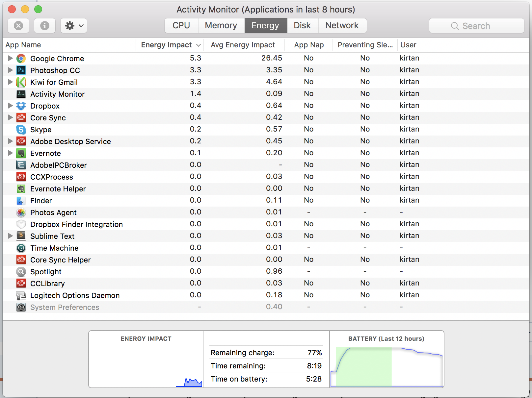Screen dimensions: 532x398
Task: Click the CCLibrary icon
Action: tap(21, 284)
